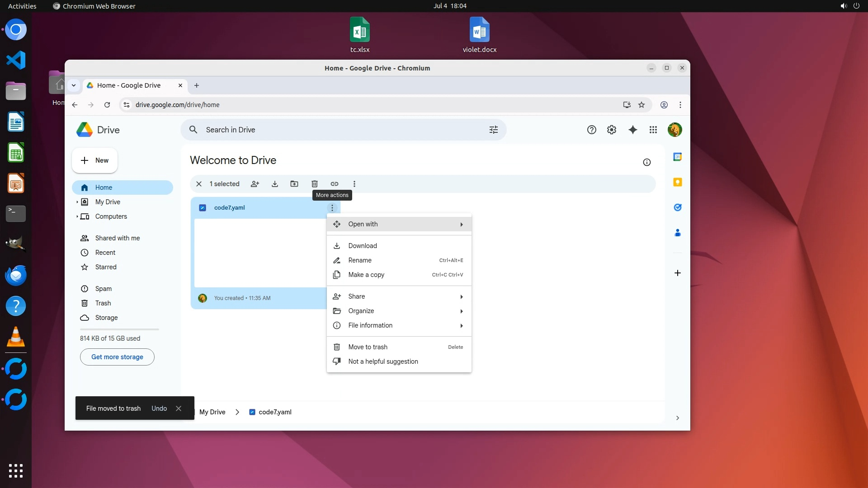Open the Google apps grid
The width and height of the screenshot is (868, 488).
click(653, 130)
